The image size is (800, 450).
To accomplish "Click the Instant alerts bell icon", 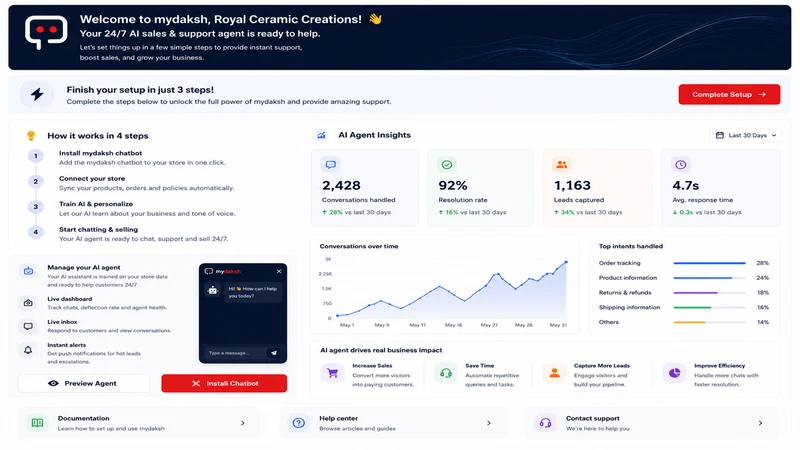I will (x=28, y=350).
